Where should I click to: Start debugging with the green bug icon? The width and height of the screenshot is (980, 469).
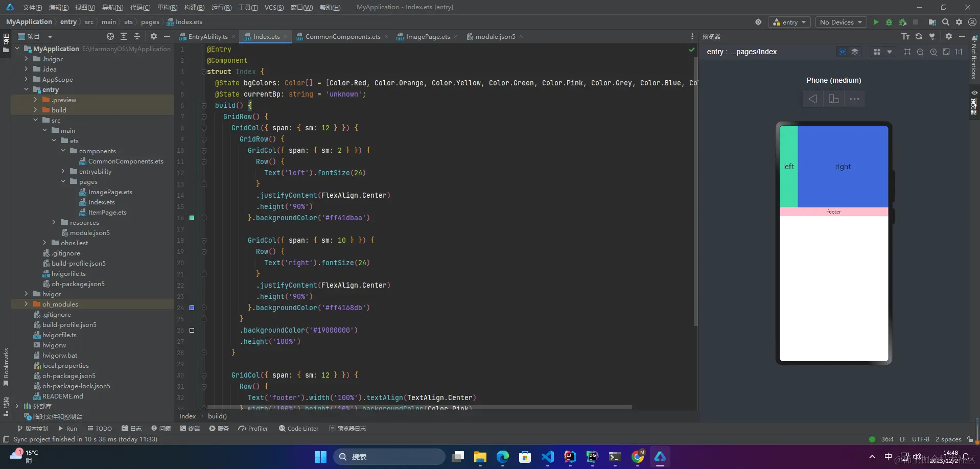pyautogui.click(x=889, y=22)
